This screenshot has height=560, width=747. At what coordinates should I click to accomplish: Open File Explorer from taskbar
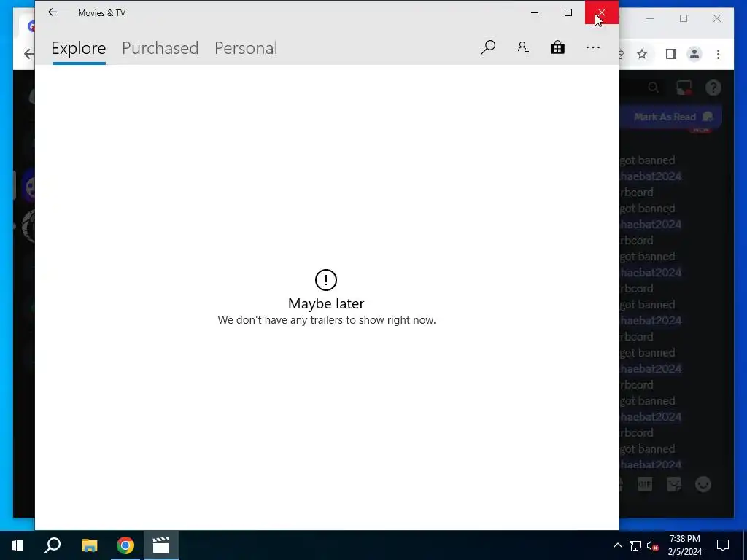[89, 545]
